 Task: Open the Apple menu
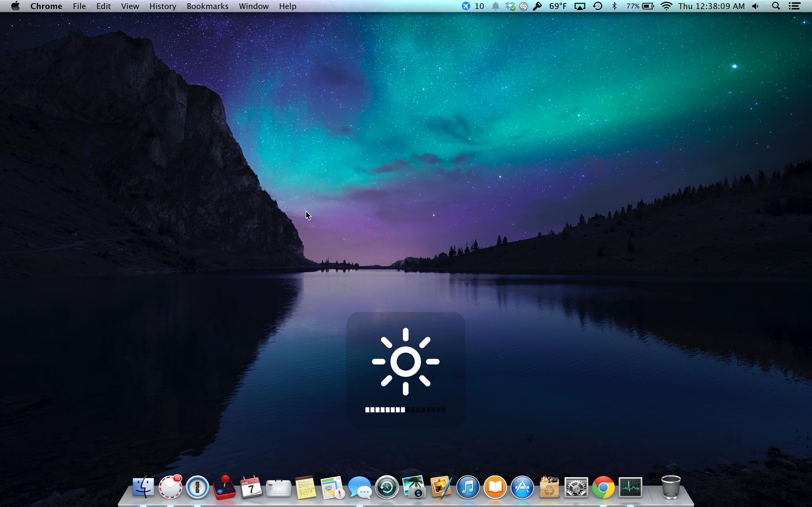pyautogui.click(x=15, y=6)
